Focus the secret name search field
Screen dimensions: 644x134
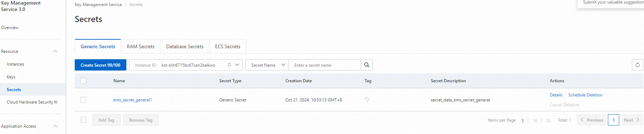click(x=325, y=65)
